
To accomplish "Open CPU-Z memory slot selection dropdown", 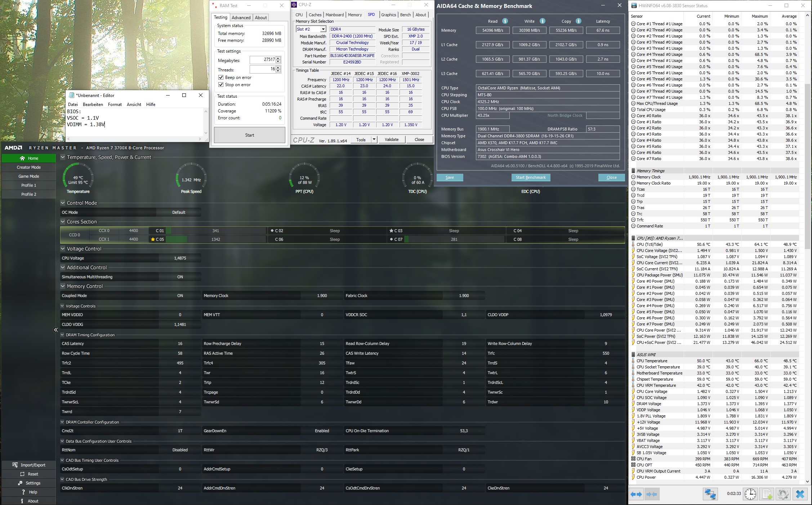I will (323, 29).
